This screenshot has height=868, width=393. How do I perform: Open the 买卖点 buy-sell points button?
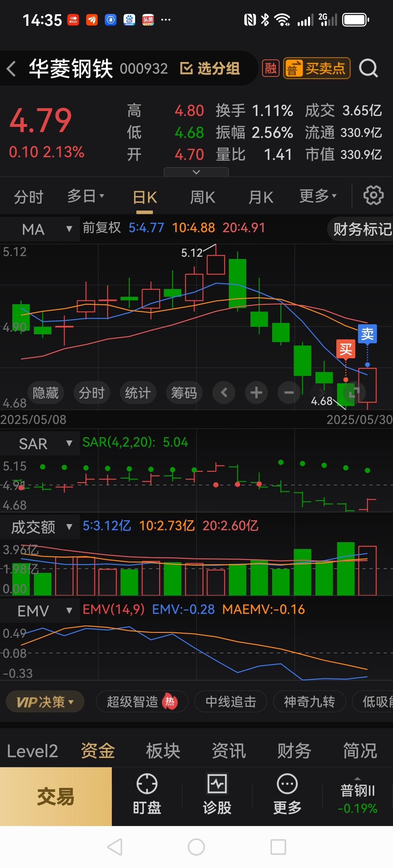pos(316,68)
